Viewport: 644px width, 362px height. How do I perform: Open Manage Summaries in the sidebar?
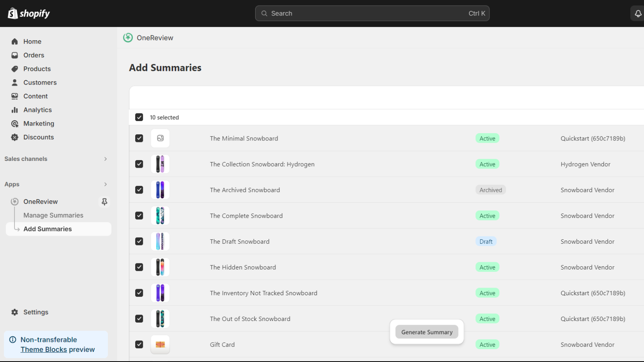(53, 215)
